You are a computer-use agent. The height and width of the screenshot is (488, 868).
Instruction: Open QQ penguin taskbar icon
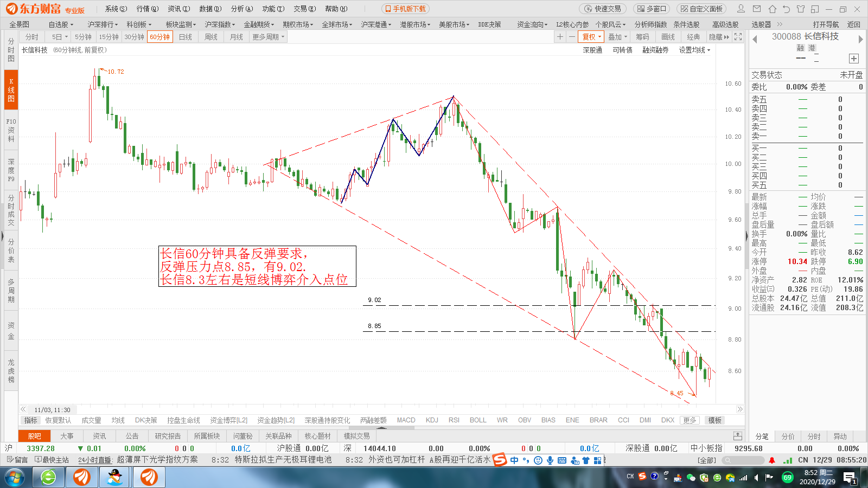[115, 477]
